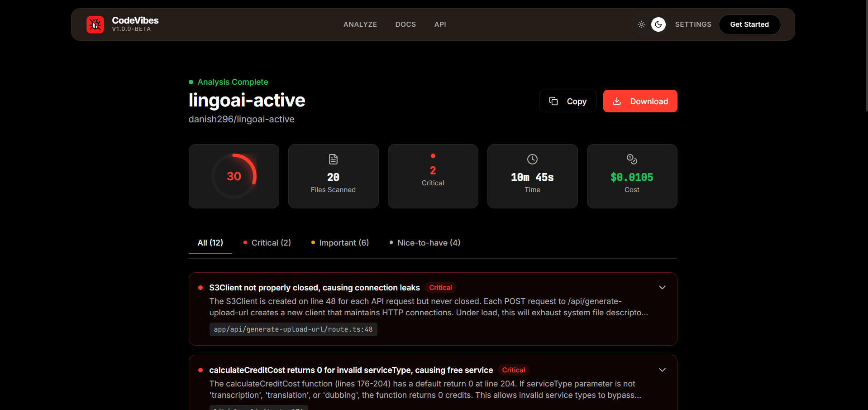Click the sun icon in the theme switcher
The image size is (868, 410).
tap(641, 24)
